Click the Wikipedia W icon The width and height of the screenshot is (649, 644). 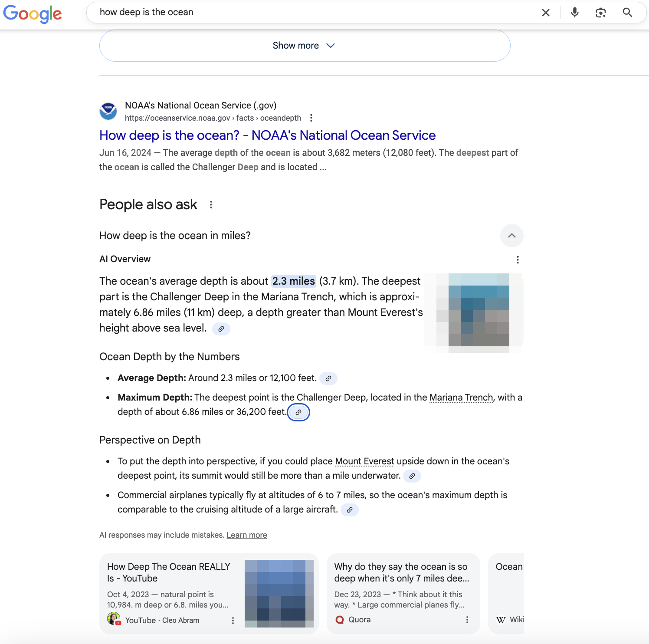pos(501,620)
